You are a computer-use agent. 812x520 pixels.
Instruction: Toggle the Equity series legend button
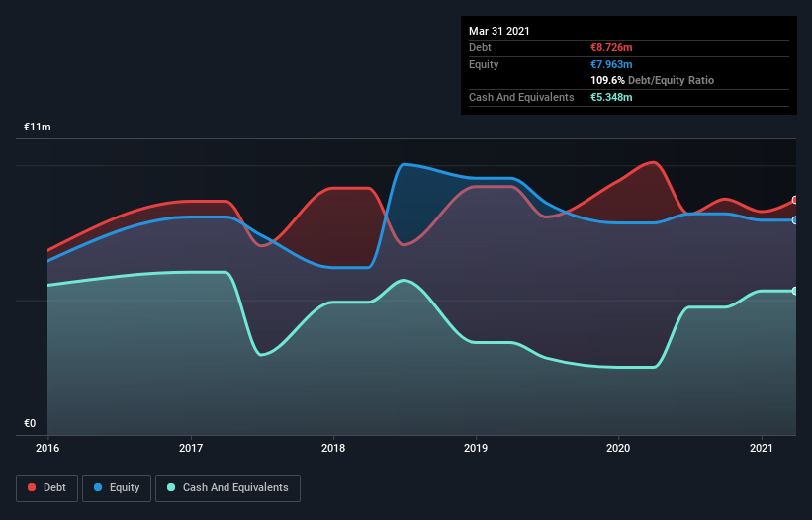point(117,488)
